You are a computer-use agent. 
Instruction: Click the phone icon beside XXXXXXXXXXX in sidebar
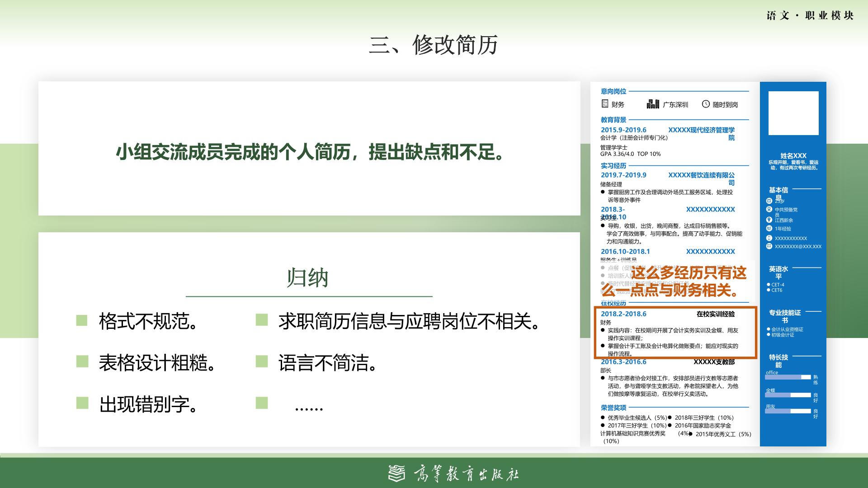769,238
